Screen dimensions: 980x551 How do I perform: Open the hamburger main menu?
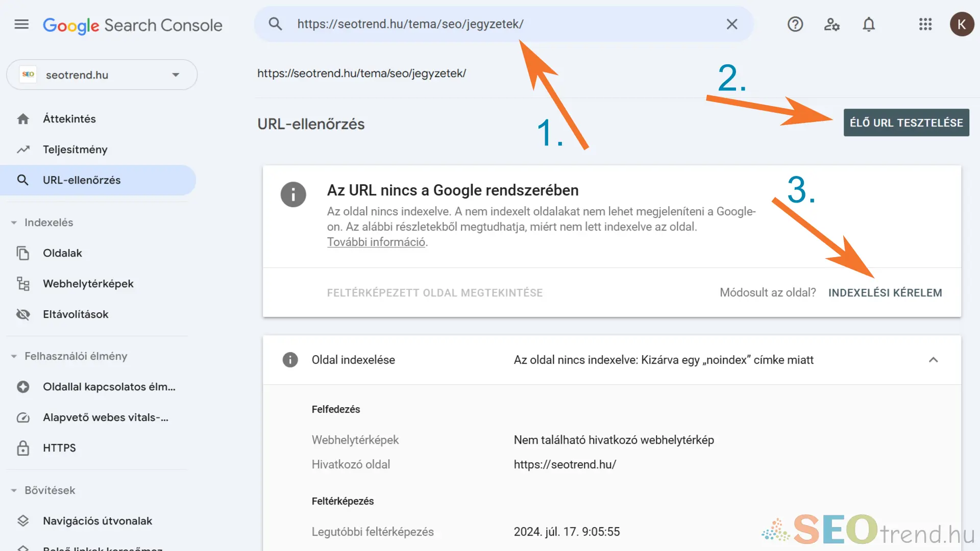(x=21, y=24)
